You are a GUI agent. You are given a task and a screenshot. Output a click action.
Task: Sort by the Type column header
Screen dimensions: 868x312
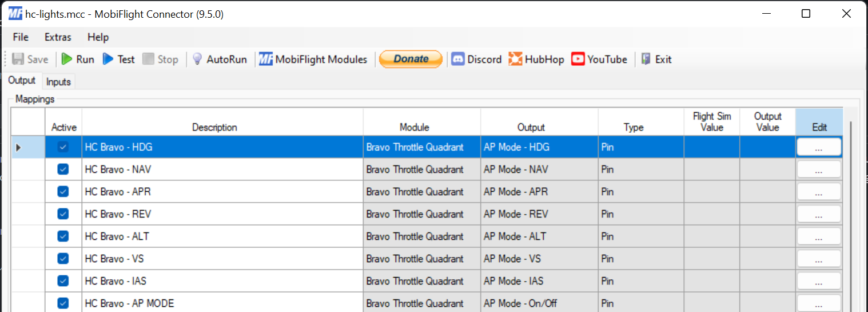pyautogui.click(x=641, y=122)
